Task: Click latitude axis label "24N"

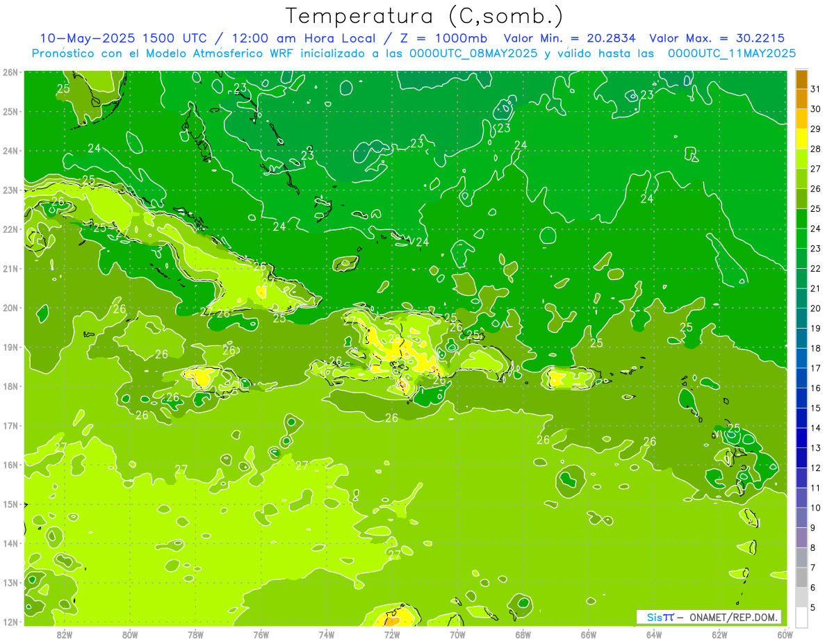Action: click(10, 151)
